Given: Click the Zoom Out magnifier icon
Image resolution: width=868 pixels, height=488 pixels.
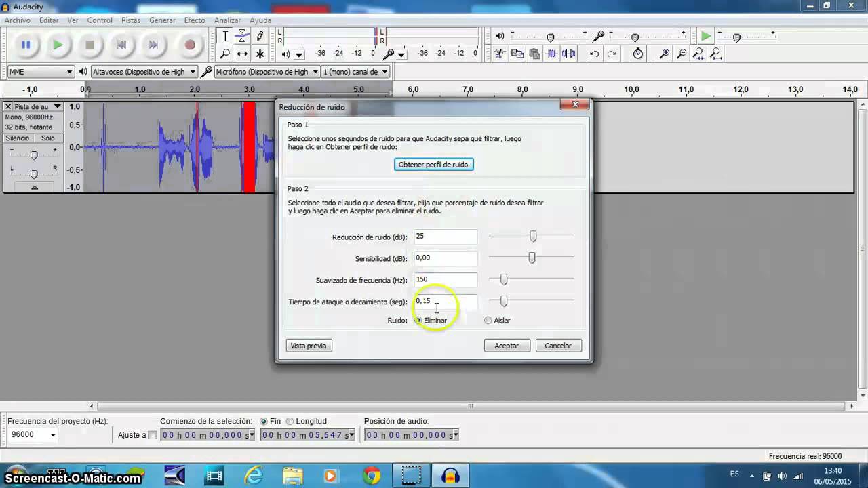Looking at the screenshot, I should click(x=682, y=54).
